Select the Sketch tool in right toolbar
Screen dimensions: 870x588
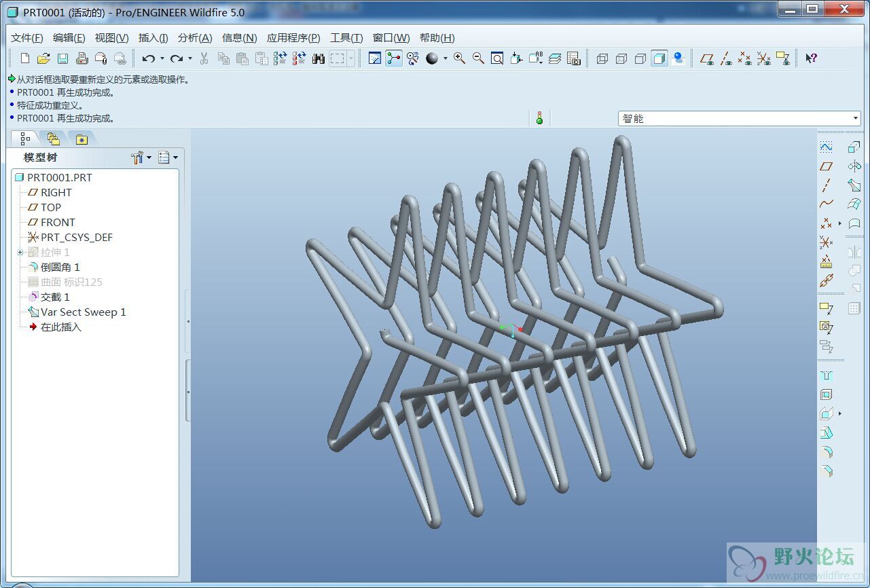pyautogui.click(x=826, y=147)
